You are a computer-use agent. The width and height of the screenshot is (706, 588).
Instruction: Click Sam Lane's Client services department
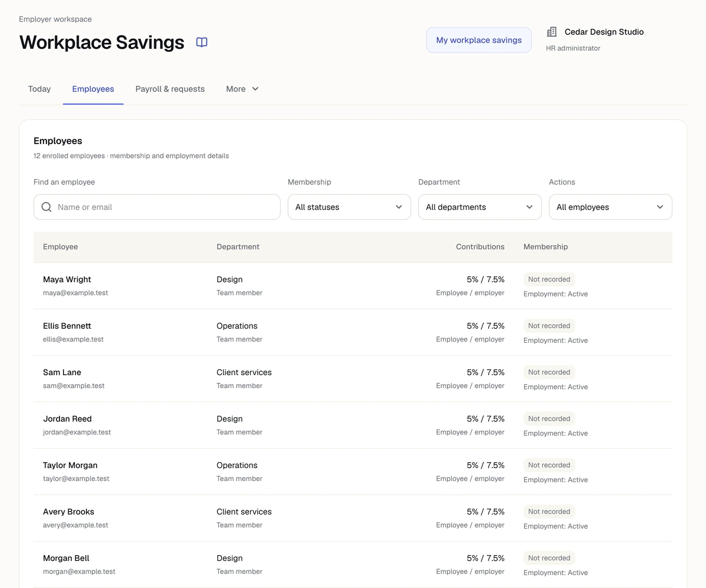244,372
